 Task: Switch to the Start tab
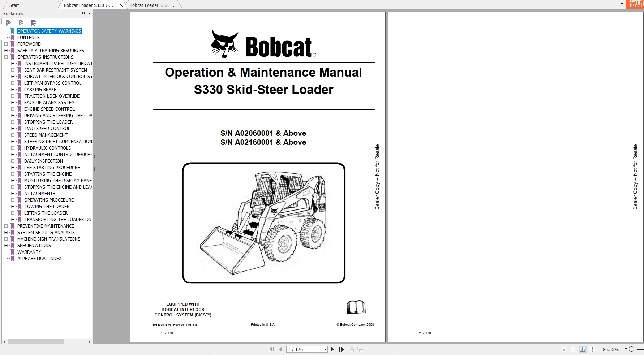(x=14, y=5)
